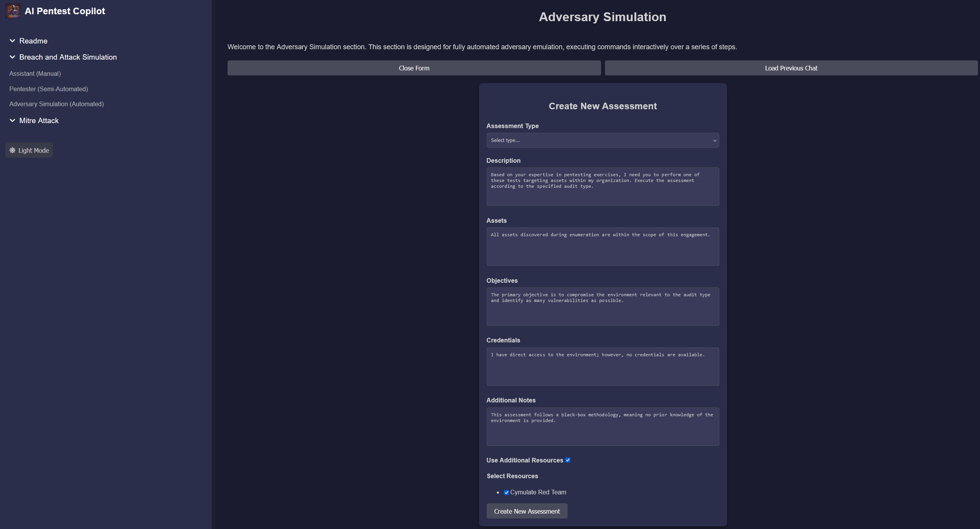Click into the Assets text area
980x529 pixels.
click(603, 247)
